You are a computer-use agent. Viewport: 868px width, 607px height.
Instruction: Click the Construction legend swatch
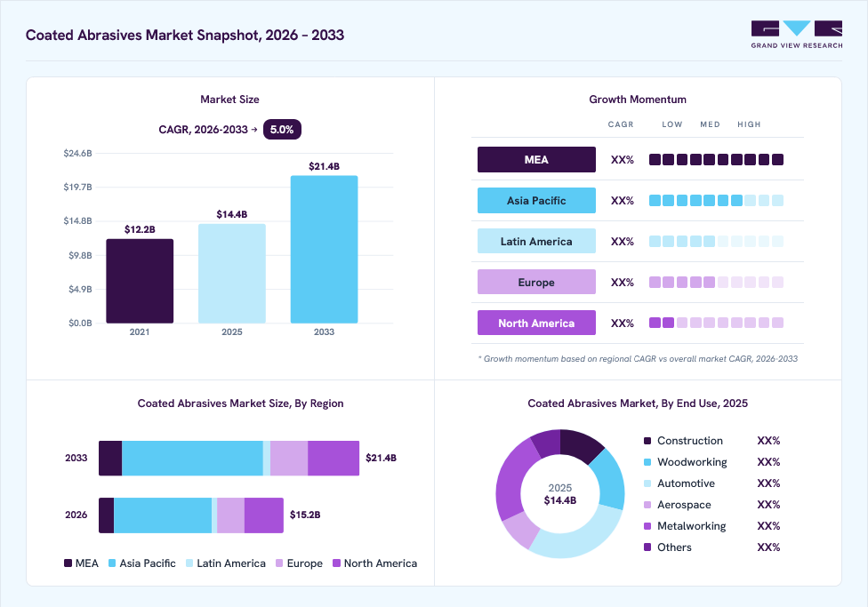point(647,441)
